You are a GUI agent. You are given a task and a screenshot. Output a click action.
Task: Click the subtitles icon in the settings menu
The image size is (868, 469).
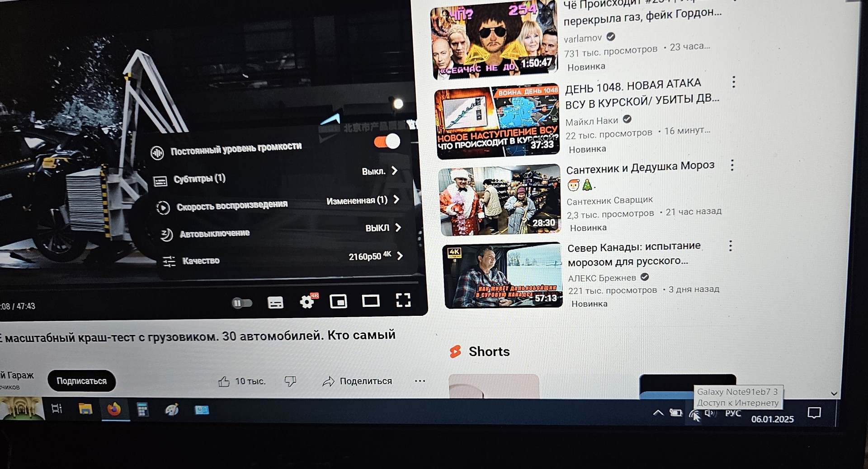pyautogui.click(x=160, y=181)
